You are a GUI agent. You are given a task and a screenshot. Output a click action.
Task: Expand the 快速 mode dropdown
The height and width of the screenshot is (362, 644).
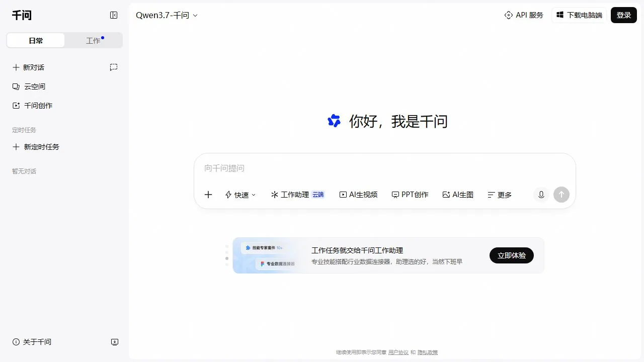(x=240, y=195)
